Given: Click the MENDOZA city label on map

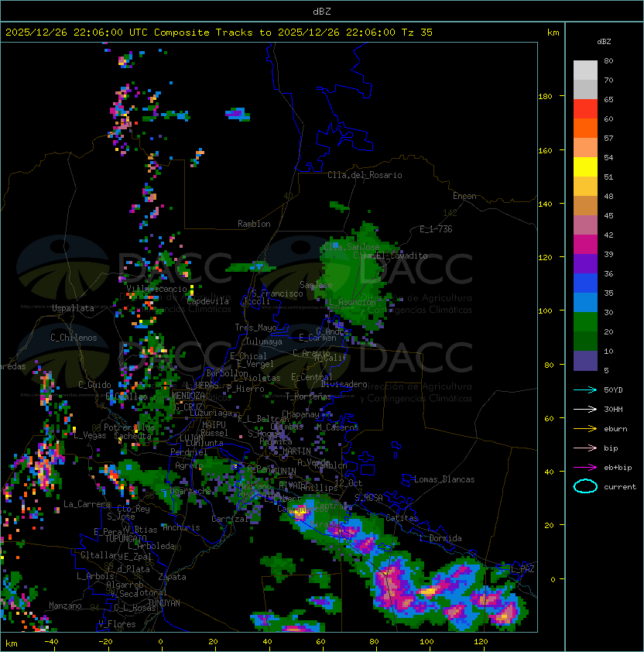Looking at the screenshot, I should tap(188, 396).
